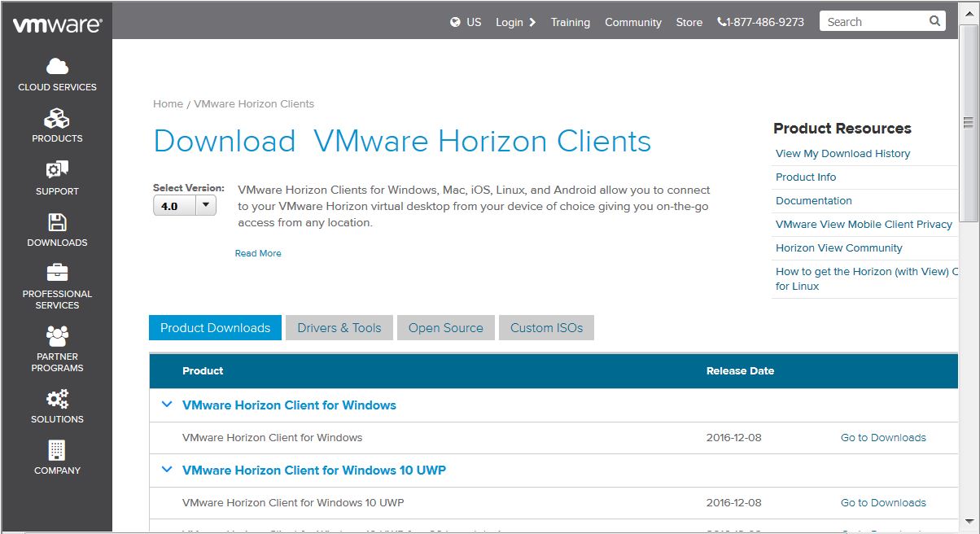
Task: Open How to get the Horizon link
Action: [x=867, y=278]
